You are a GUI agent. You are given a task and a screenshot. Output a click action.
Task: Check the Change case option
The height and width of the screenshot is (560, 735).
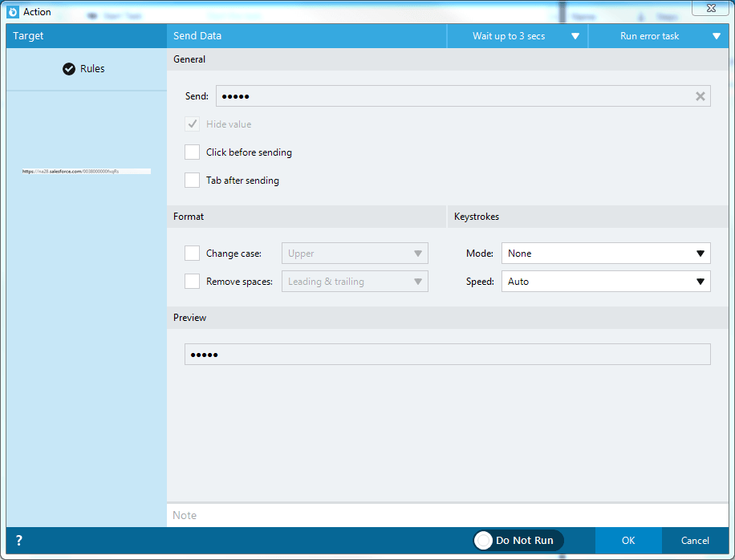[x=193, y=253]
